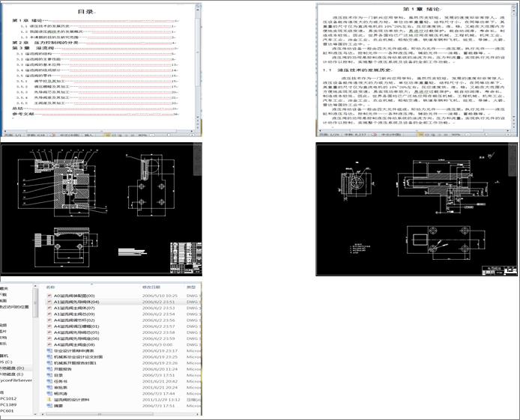This screenshot has width=520, height=420.
Task: Click date cell 2006/5/10 10:25
Action: click(160, 296)
